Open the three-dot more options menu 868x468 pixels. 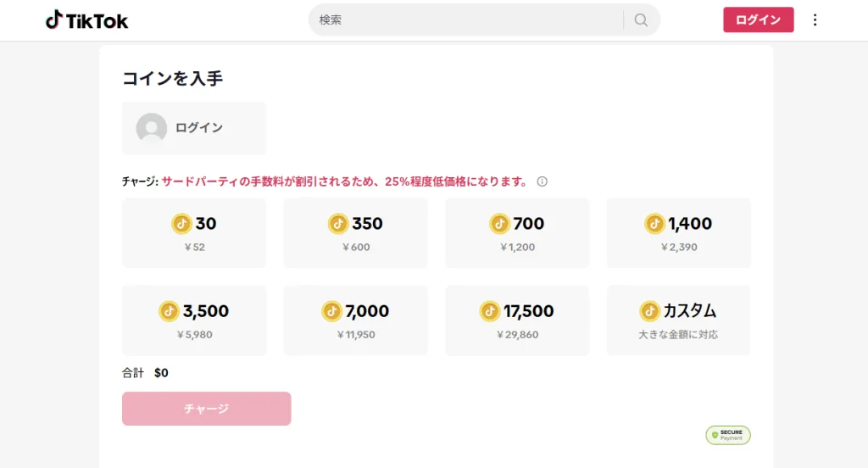click(815, 20)
